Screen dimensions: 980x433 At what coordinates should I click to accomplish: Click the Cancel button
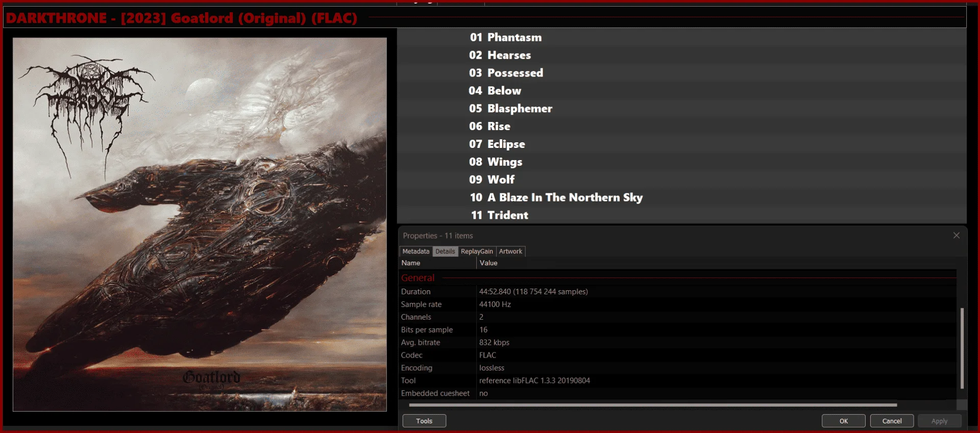[x=892, y=421]
